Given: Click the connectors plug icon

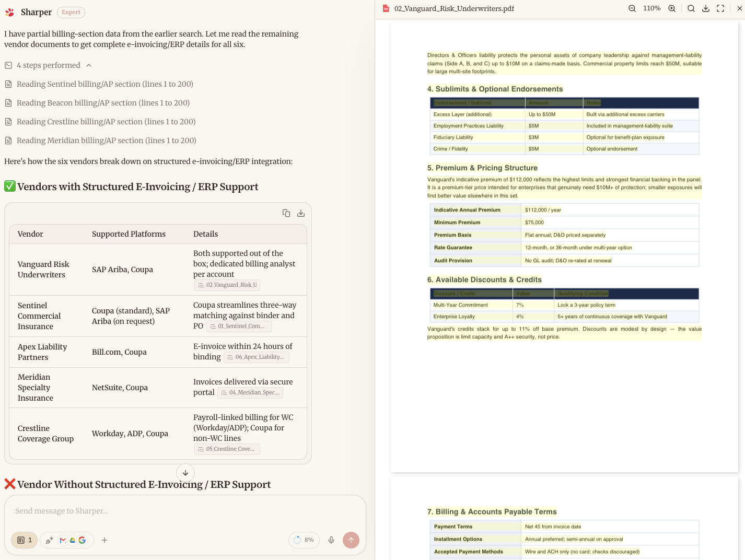Looking at the screenshot, I should pos(49,540).
